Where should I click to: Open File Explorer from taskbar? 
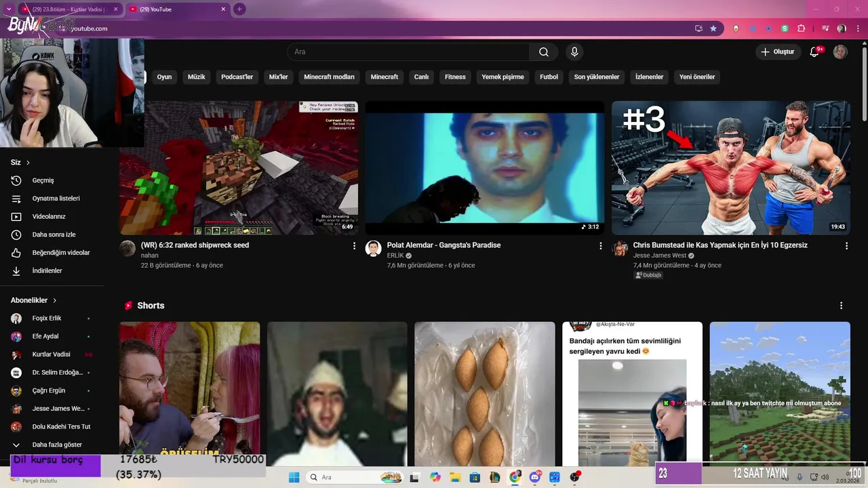[455, 477]
